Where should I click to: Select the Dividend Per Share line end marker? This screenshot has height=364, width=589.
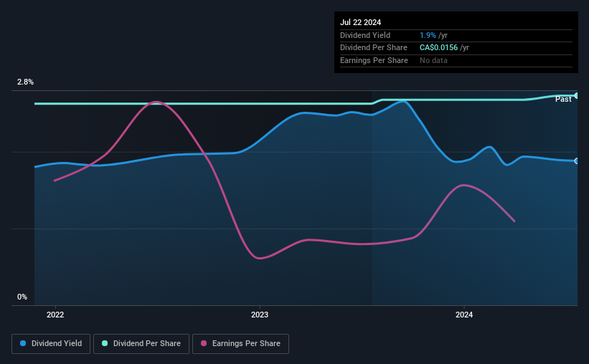click(x=577, y=96)
